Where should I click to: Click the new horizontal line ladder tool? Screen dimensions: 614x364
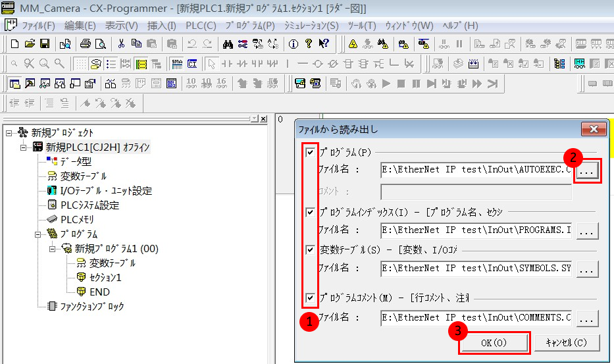point(302,63)
